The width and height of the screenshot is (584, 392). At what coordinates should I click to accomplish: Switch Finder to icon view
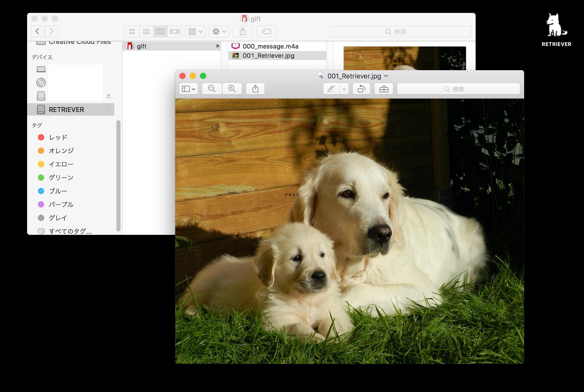point(132,31)
